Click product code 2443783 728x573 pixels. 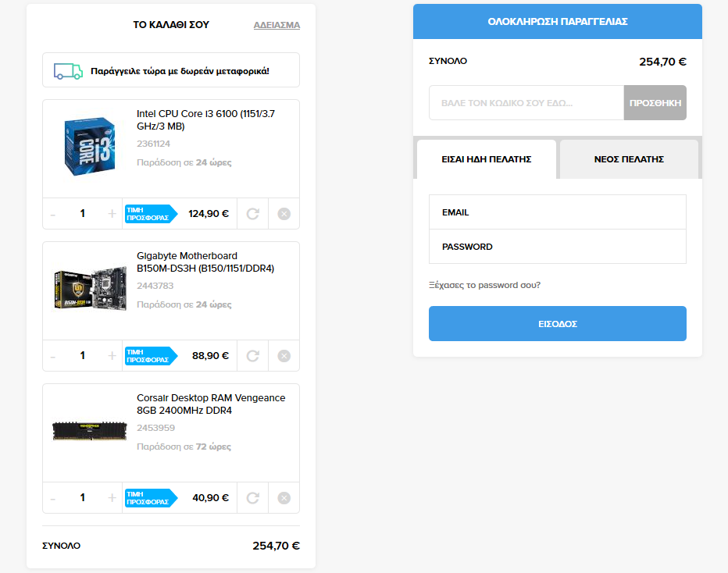(155, 286)
